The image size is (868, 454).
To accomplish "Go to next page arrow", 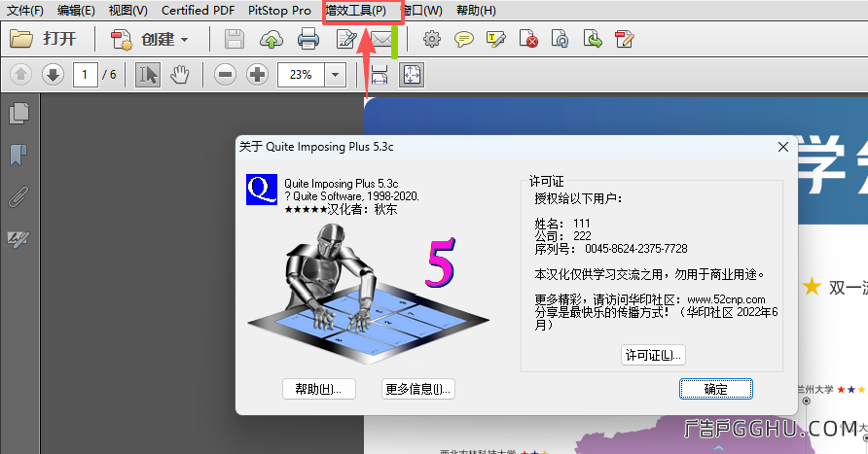I will (x=53, y=75).
